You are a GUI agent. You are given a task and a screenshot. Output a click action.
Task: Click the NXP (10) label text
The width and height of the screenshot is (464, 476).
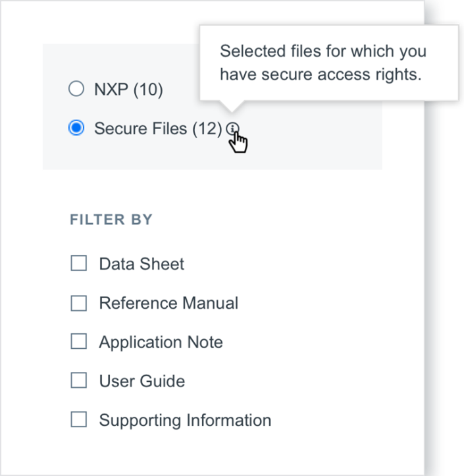click(x=128, y=90)
